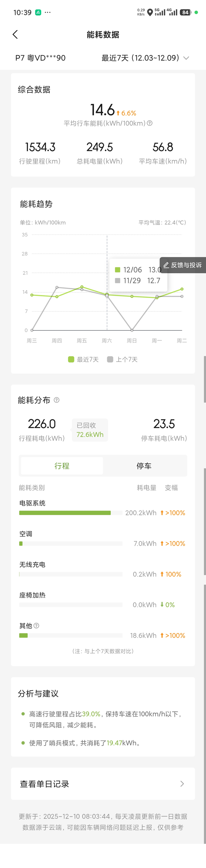Image resolution: width=206 pixels, height=868 pixels.
Task: Switch to the 行程 tab
Action: (62, 466)
